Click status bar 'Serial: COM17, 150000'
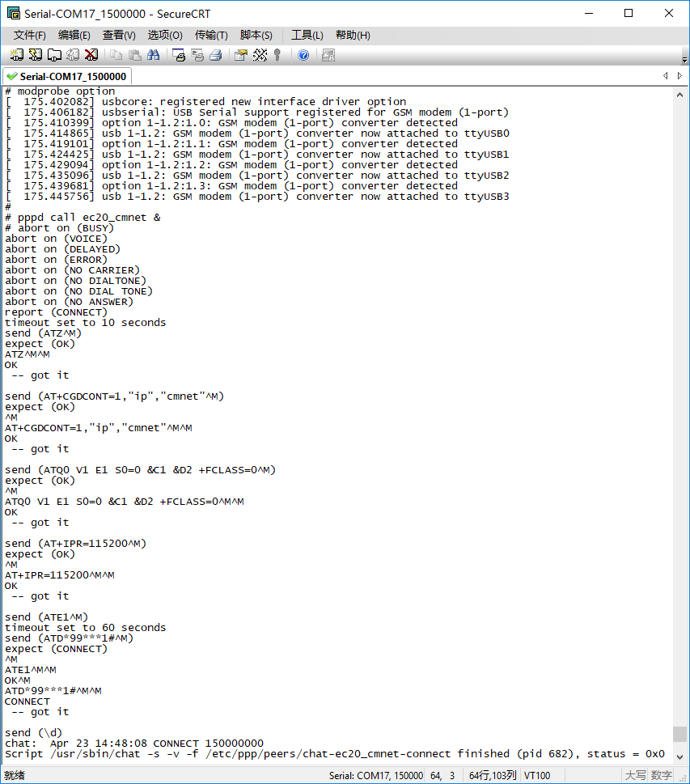Viewport: 690px width, 784px height. tap(376, 775)
